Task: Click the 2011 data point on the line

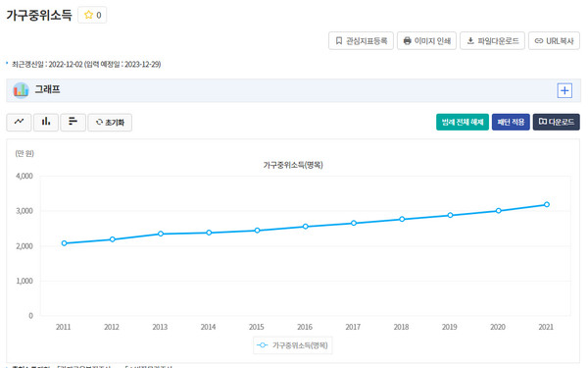Action: pyautogui.click(x=64, y=243)
